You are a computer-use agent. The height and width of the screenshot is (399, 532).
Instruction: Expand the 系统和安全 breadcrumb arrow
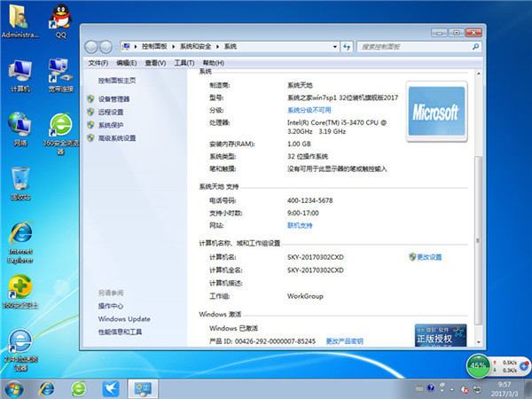(x=217, y=46)
